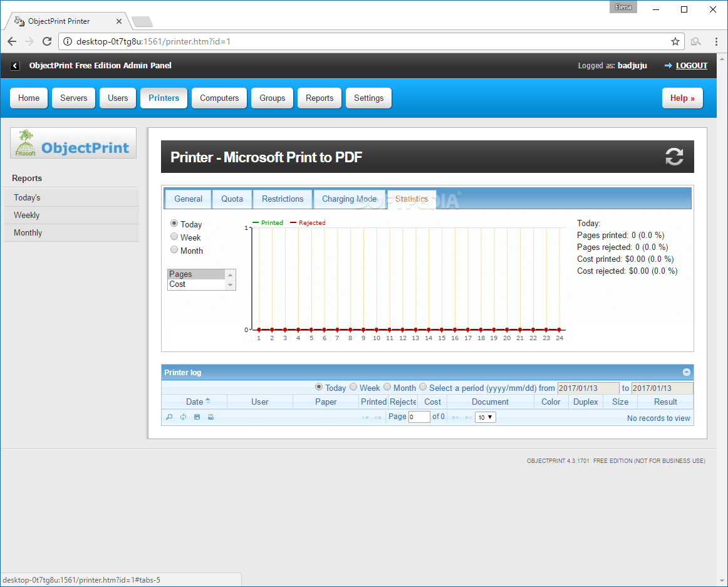Click the save/export icon in printer log footer
This screenshot has height=587, width=728.
[197, 417]
